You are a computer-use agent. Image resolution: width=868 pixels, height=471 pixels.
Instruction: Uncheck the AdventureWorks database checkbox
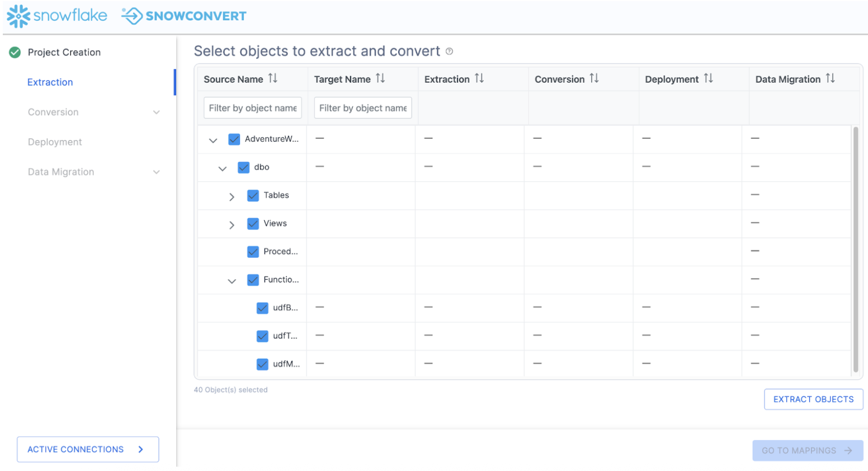click(x=234, y=139)
